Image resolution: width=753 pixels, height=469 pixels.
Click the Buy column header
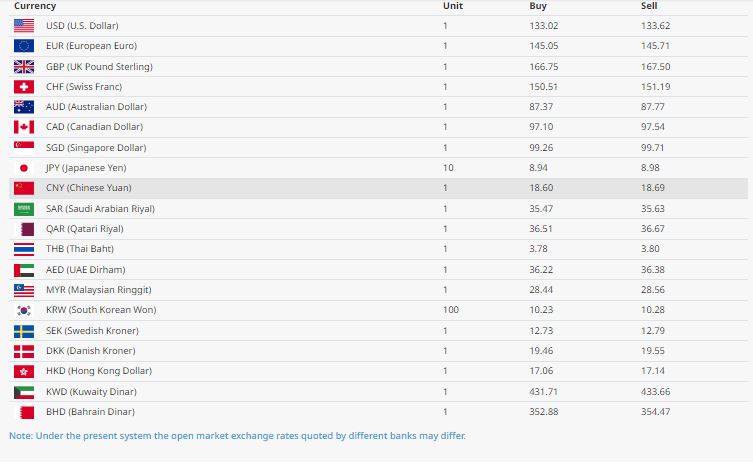coord(537,6)
